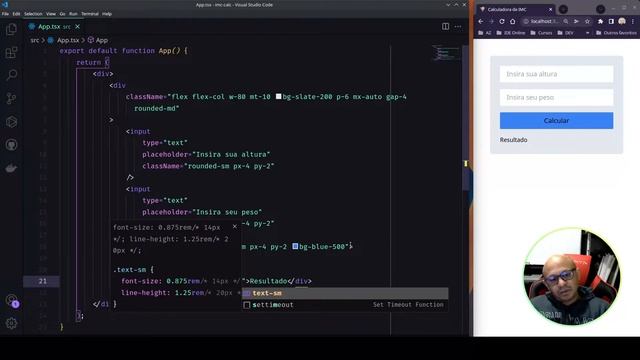
Task: Reload the browser page
Action: tap(502, 21)
